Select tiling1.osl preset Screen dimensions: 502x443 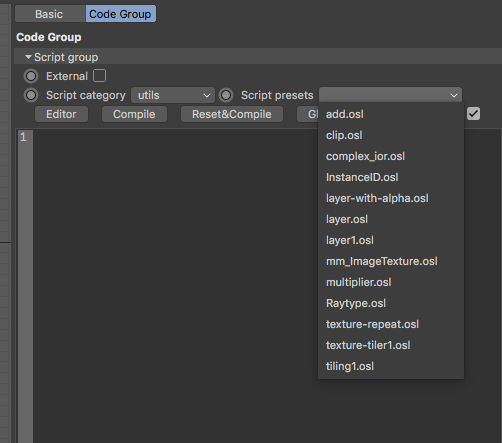(391, 366)
